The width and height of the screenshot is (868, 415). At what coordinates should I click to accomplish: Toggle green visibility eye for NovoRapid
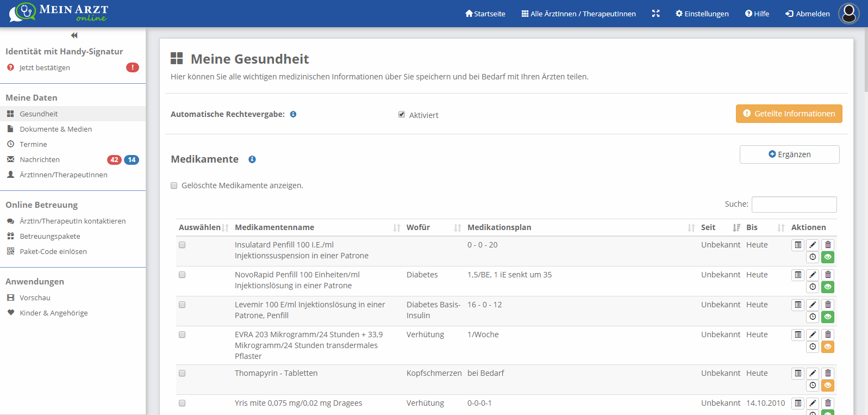pyautogui.click(x=828, y=287)
